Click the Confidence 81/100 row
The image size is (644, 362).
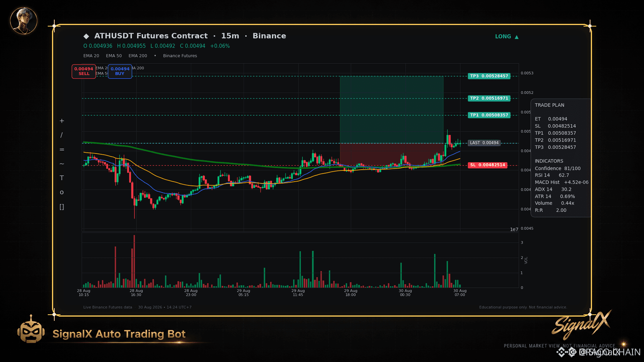(558, 168)
